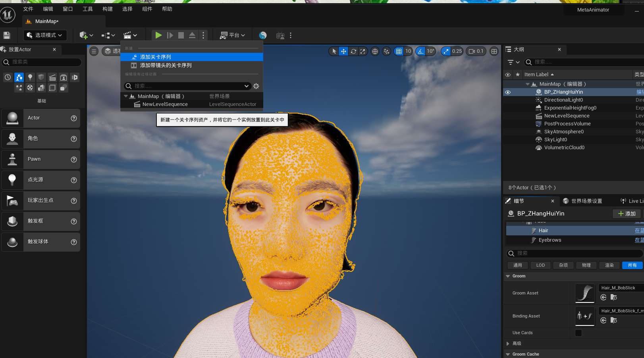Viewport: 644px width, 358px height.
Task: Click the 添加 component button
Action: click(627, 214)
